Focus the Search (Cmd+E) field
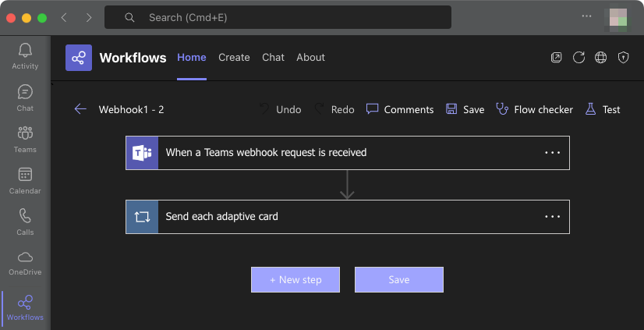Viewport: 644px width, 330px height. [x=278, y=17]
